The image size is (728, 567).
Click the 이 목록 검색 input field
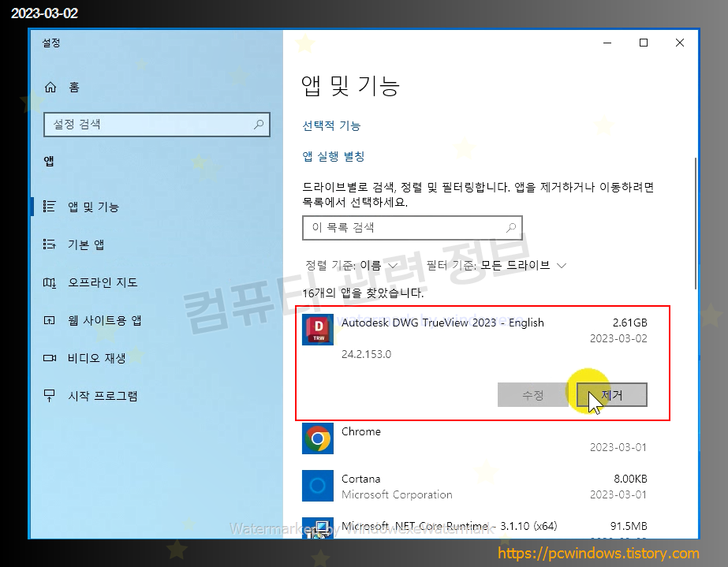click(x=413, y=228)
